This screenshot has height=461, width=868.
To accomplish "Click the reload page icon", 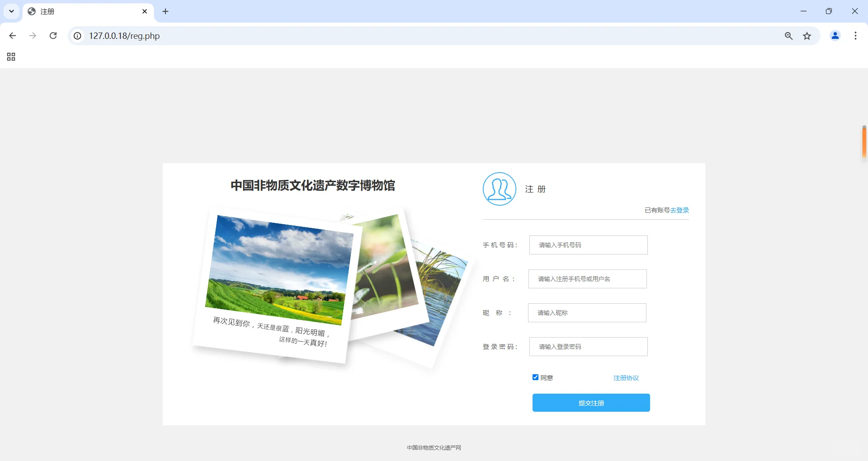I will coord(53,36).
